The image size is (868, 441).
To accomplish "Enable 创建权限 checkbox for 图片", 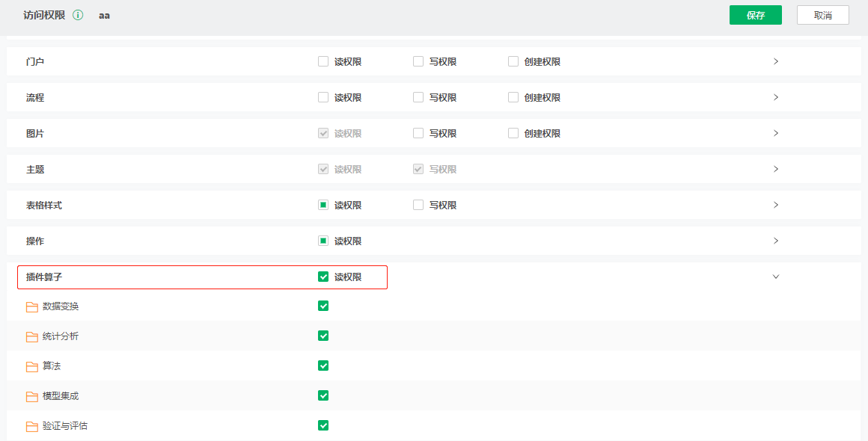I will (x=513, y=132).
